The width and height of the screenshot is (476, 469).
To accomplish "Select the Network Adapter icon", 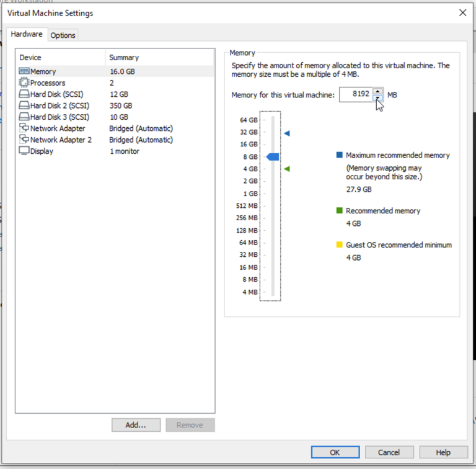I will [24, 128].
